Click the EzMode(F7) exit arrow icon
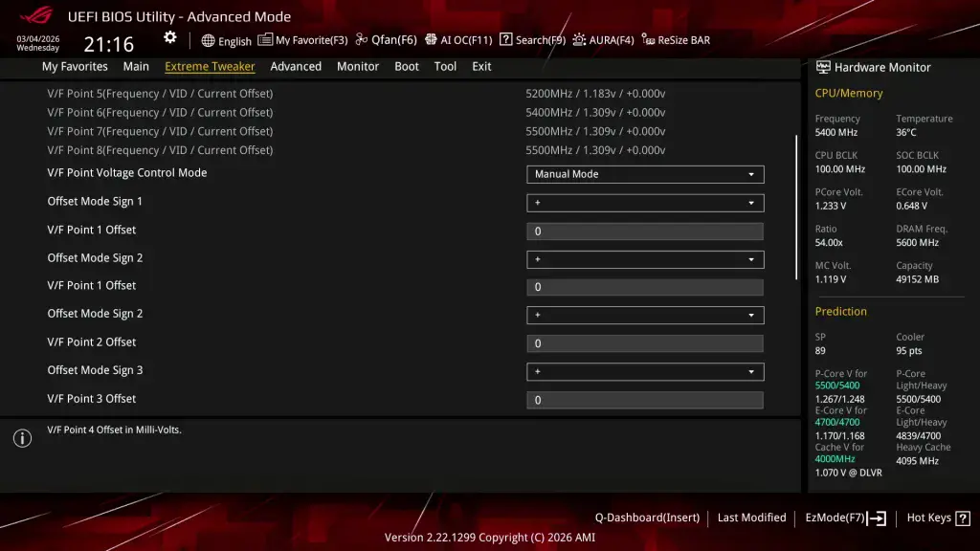The height and width of the screenshot is (551, 980). coord(877,518)
